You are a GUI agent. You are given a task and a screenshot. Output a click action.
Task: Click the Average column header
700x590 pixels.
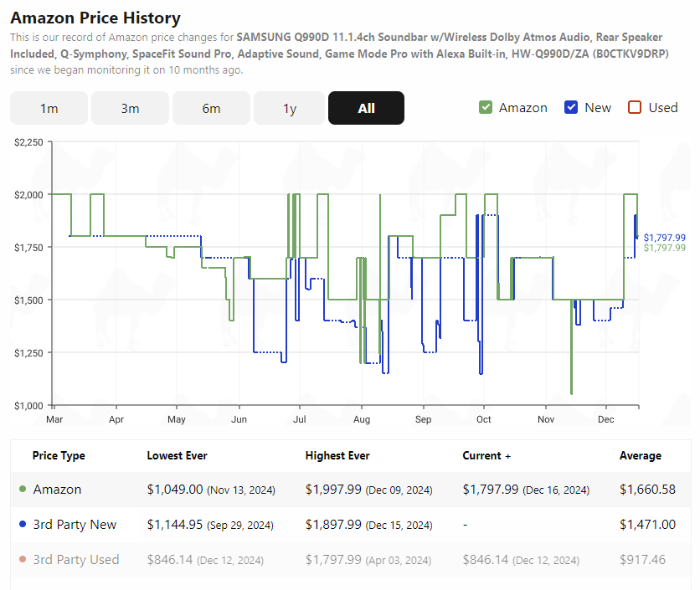click(x=641, y=455)
